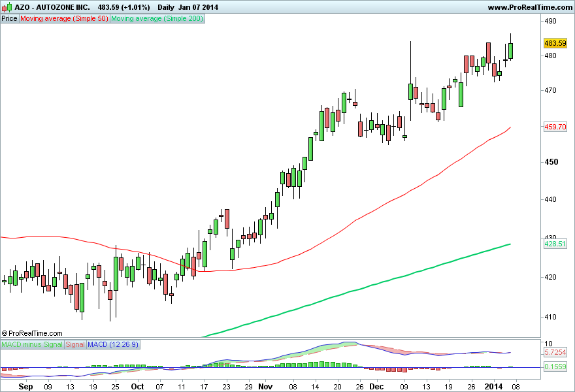Open the MACD (12 26 9) label
Screen dimensions: 575x392
tap(113, 344)
